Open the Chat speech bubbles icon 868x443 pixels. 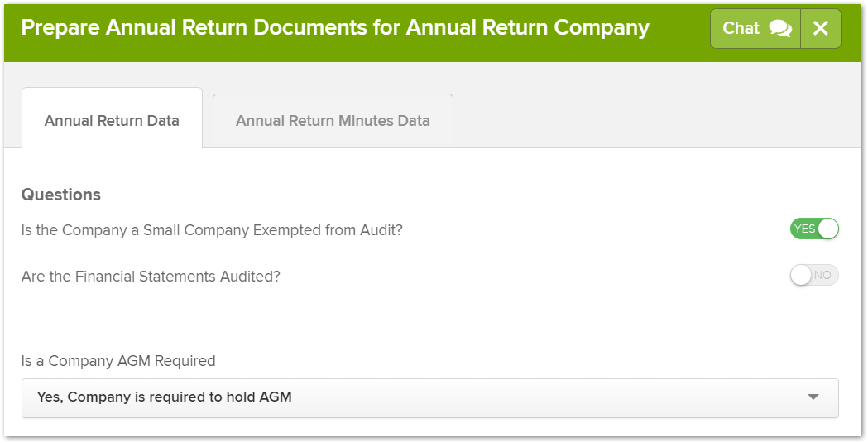[x=780, y=28]
